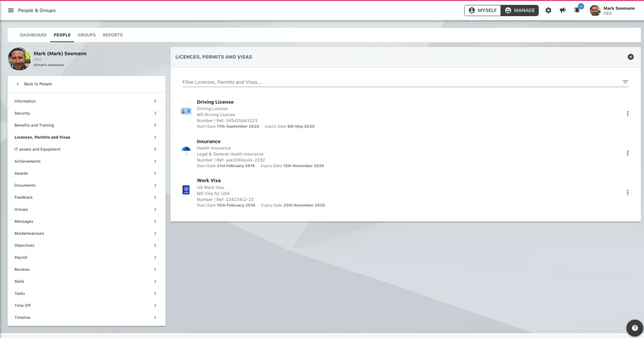Open the Timeline section
The width and height of the screenshot is (644, 338).
[x=86, y=318]
